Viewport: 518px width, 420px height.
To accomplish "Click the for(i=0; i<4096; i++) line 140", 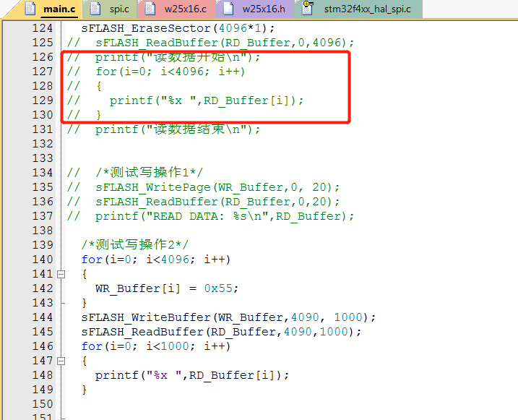I will coord(156,260).
